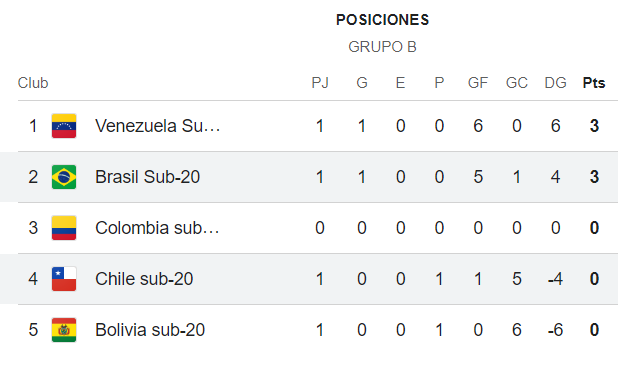Open the Chile sub-20 team link
Screen dimensions: 618x380
pyautogui.click(x=144, y=279)
